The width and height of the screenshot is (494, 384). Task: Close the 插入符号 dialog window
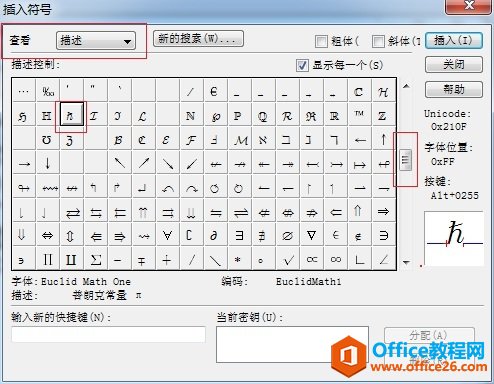click(469, 6)
